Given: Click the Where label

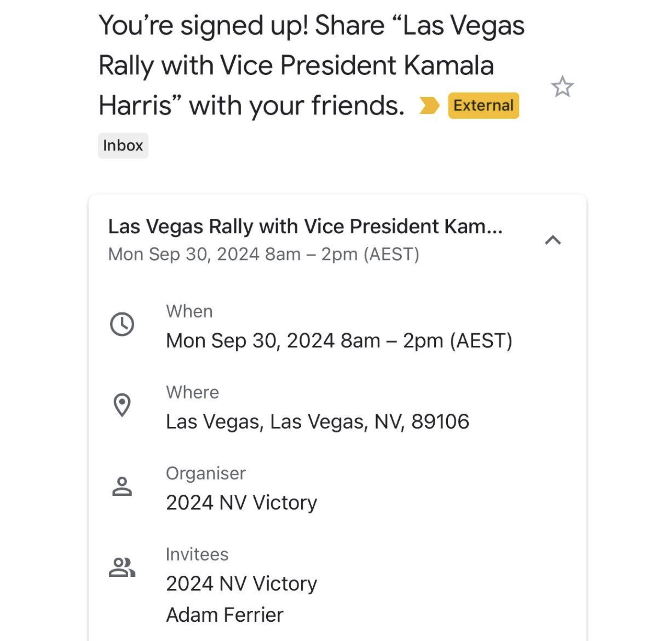Looking at the screenshot, I should [192, 392].
